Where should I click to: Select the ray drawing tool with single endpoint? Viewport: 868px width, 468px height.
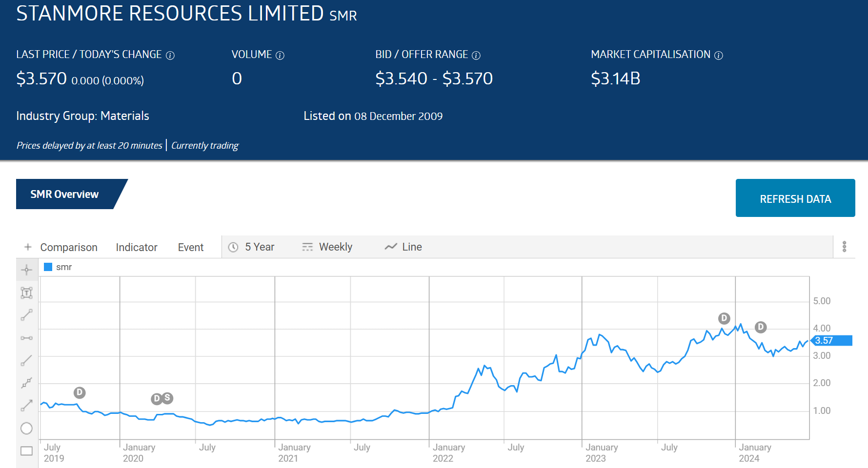pos(27,360)
